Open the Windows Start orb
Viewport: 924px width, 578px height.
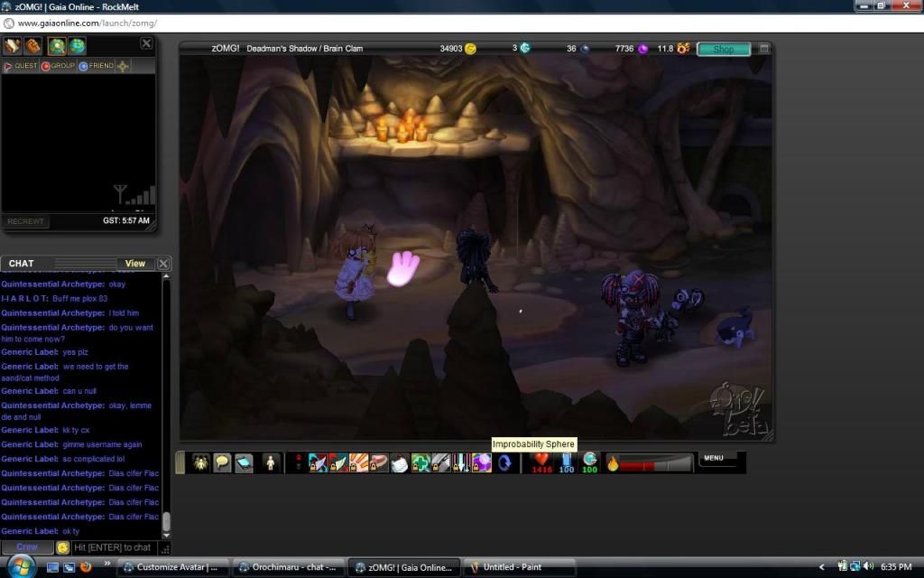click(22, 566)
